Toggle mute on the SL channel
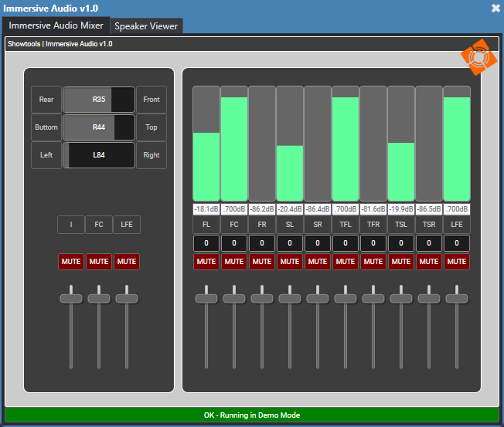Image resolution: width=504 pixels, height=427 pixels. tap(290, 262)
